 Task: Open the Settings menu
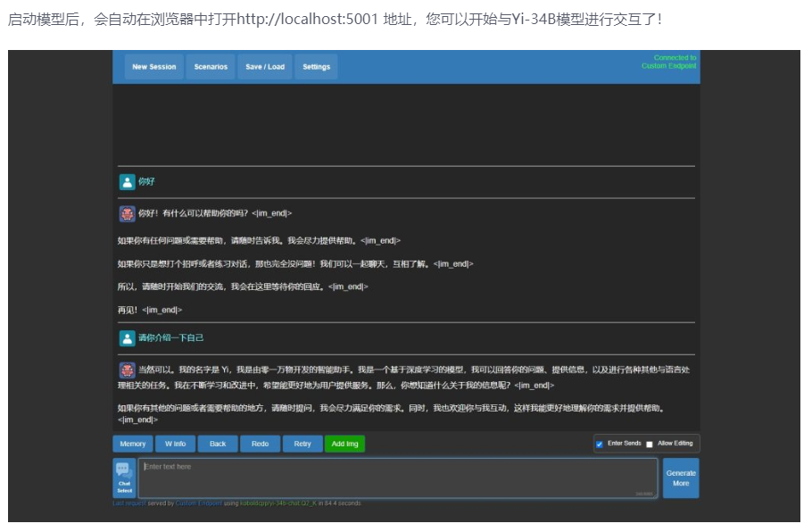click(316, 67)
